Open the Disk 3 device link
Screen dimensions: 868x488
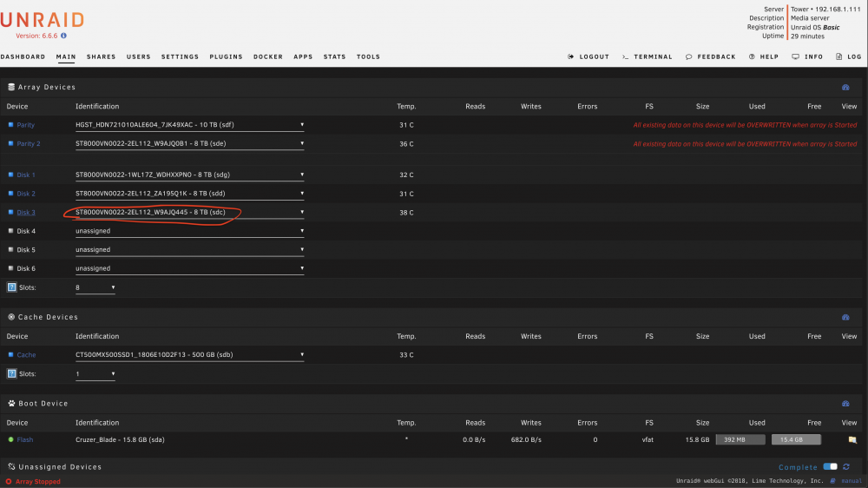coord(26,213)
